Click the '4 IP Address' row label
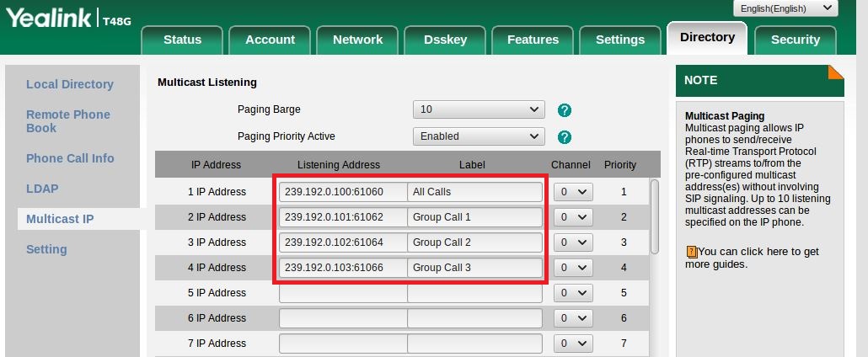Image resolution: width=868 pixels, height=357 pixels. coord(217,268)
